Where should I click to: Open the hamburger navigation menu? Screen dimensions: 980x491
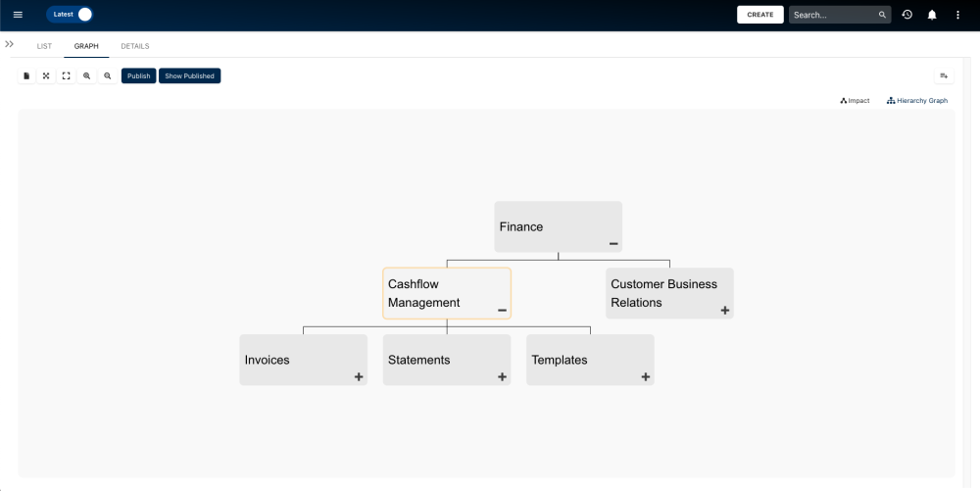pos(18,15)
